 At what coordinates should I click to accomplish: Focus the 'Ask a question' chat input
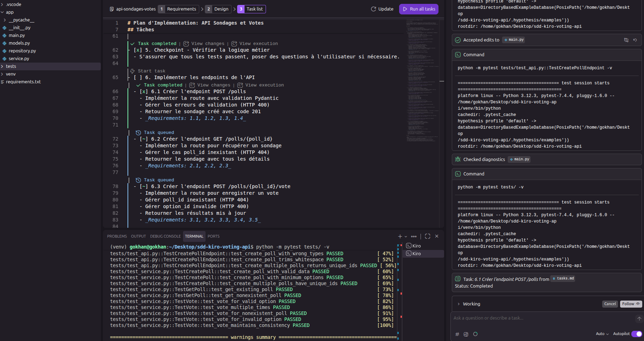tap(541, 318)
